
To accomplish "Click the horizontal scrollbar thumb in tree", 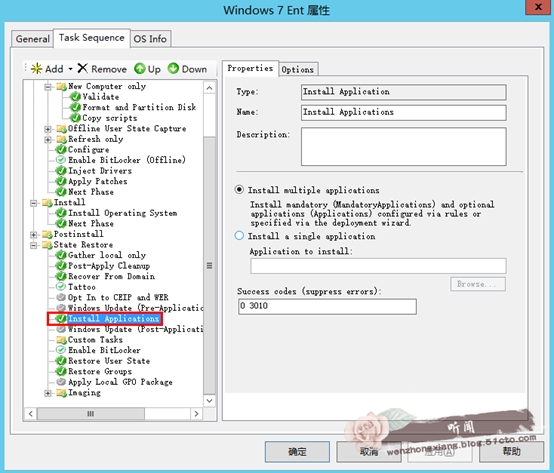I will (91, 414).
